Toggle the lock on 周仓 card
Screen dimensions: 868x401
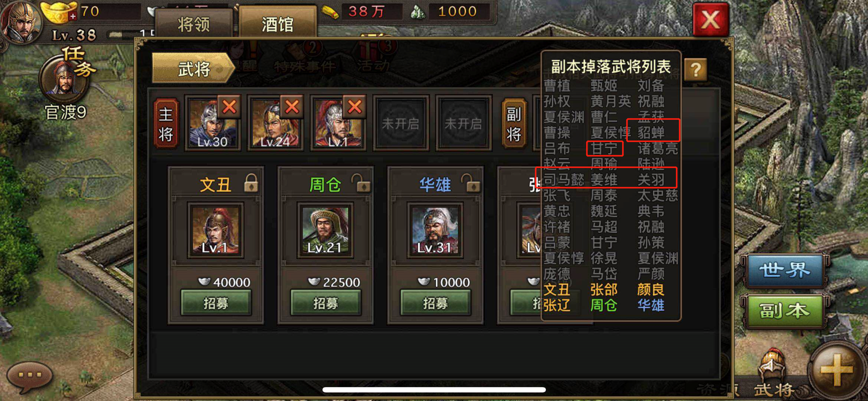click(x=361, y=183)
